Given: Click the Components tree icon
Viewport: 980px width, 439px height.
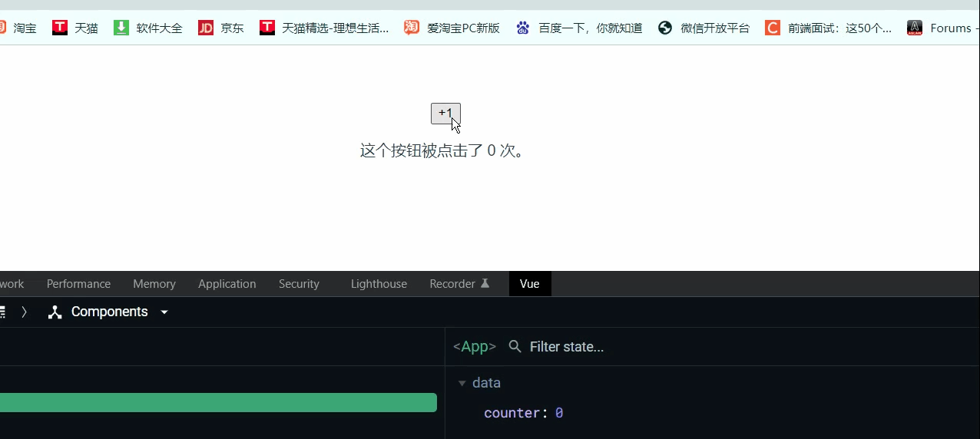Looking at the screenshot, I should click(x=55, y=312).
